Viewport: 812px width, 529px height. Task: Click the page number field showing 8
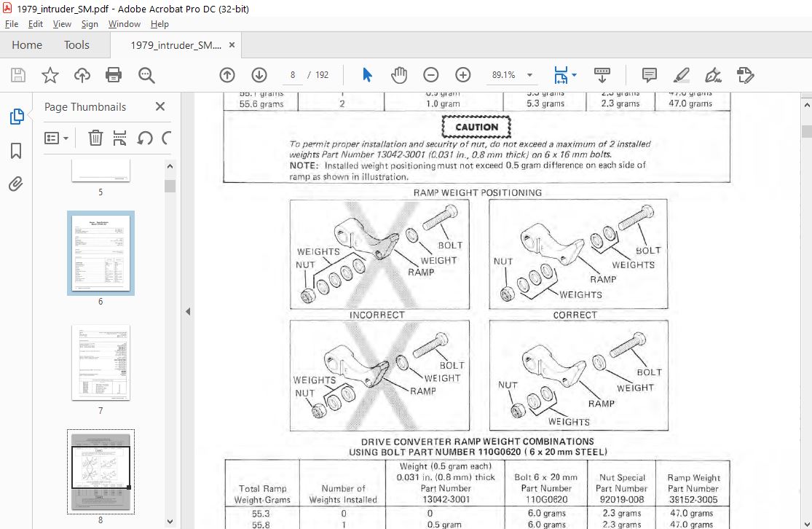[x=293, y=75]
